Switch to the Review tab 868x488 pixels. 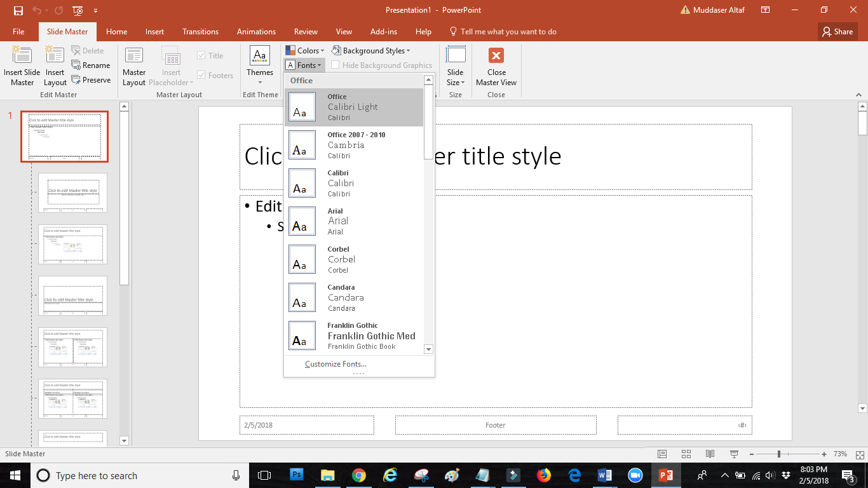point(306,32)
